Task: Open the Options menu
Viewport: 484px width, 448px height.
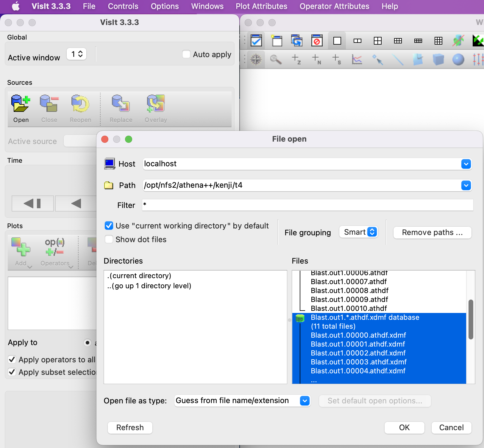Action: pyautogui.click(x=165, y=6)
